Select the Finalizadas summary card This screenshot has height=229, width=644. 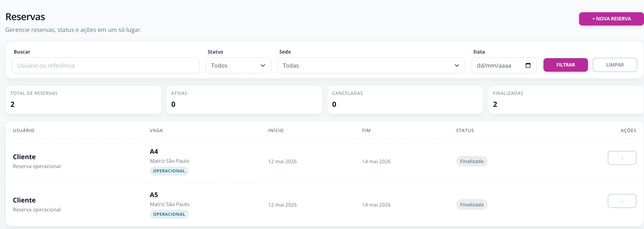click(x=566, y=100)
